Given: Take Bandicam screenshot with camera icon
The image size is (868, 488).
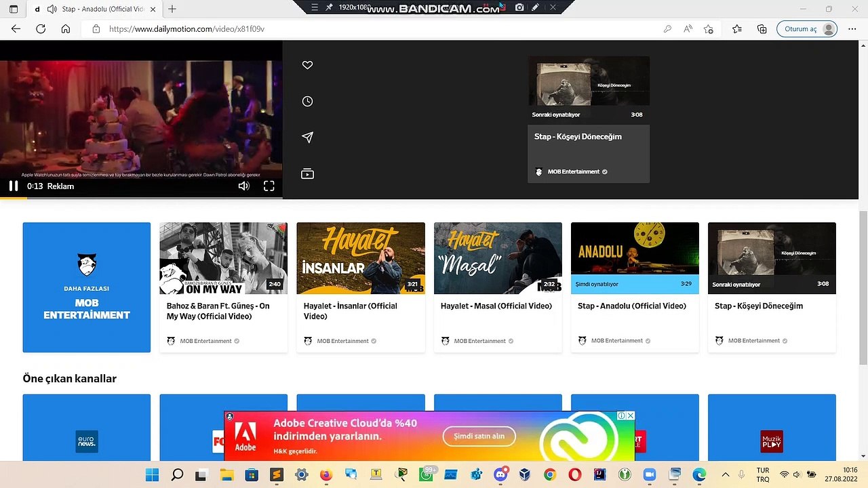Looking at the screenshot, I should [519, 7].
